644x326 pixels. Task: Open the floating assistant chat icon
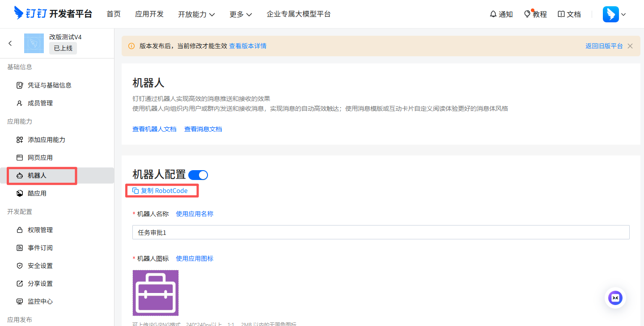(615, 298)
